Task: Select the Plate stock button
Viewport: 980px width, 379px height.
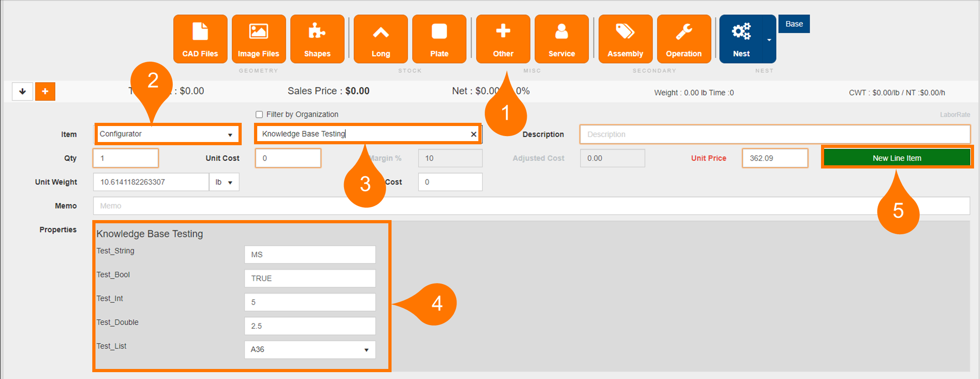Action: [x=439, y=39]
